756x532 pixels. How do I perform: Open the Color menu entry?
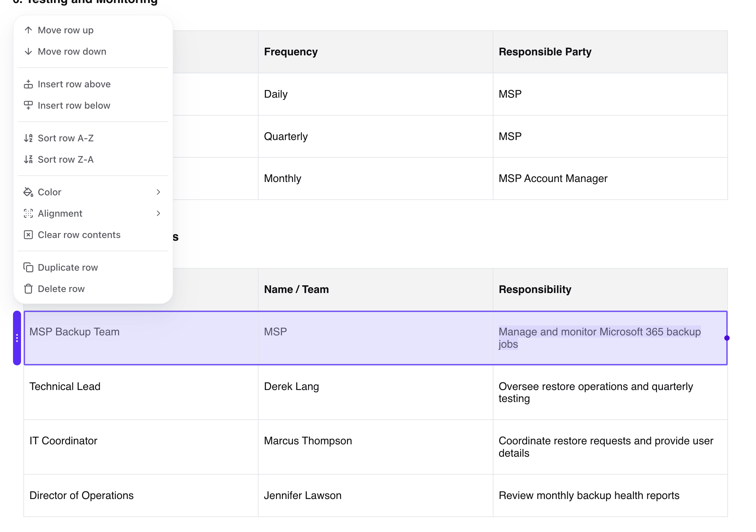pyautogui.click(x=93, y=192)
